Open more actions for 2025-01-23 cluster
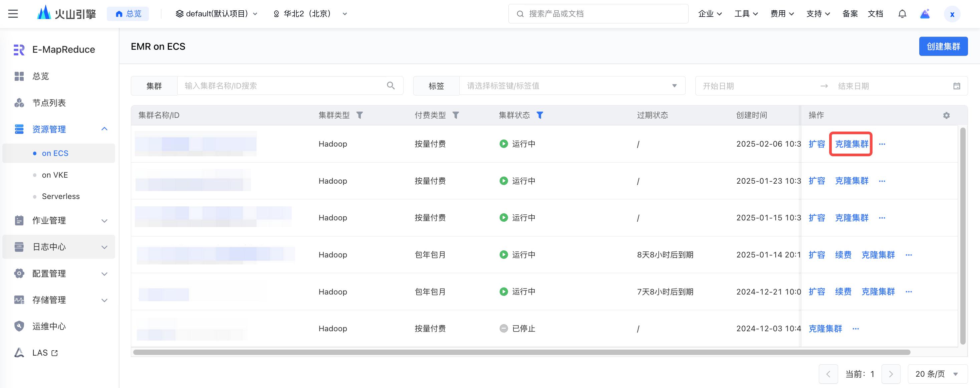 point(882,181)
